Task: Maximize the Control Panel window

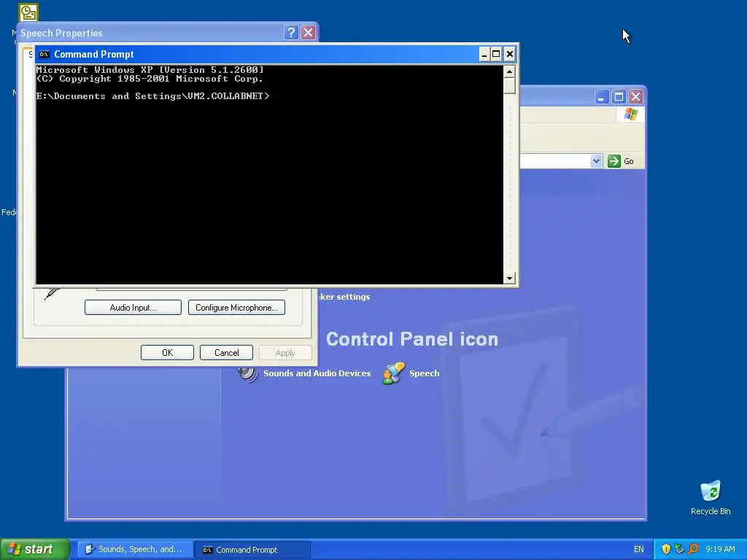Action: click(619, 97)
